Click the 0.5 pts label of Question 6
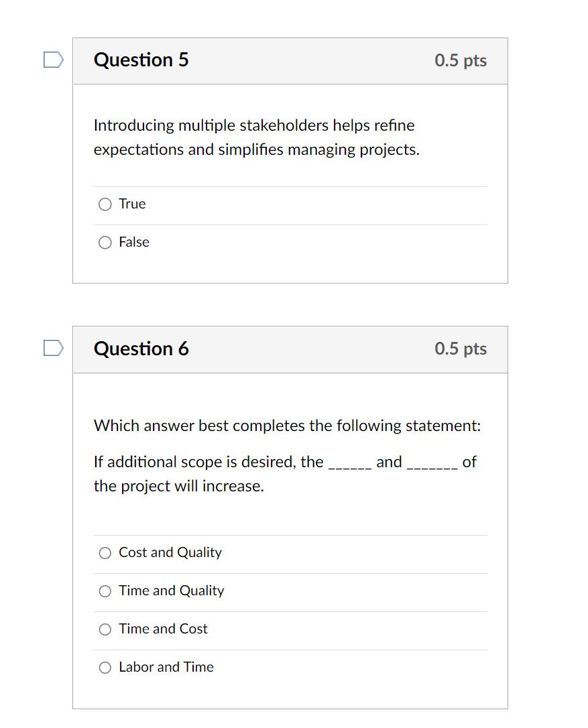 coord(461,349)
